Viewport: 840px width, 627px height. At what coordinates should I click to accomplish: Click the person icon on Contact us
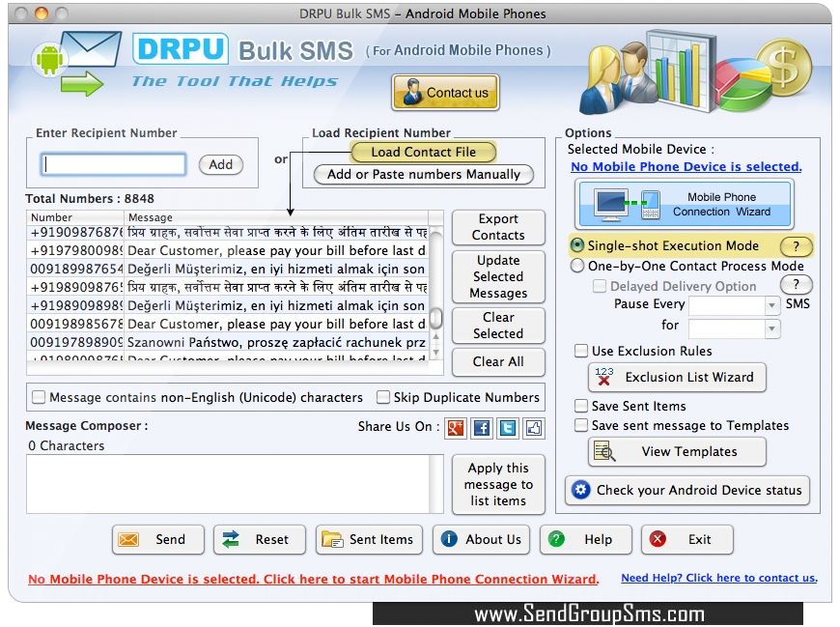click(411, 92)
